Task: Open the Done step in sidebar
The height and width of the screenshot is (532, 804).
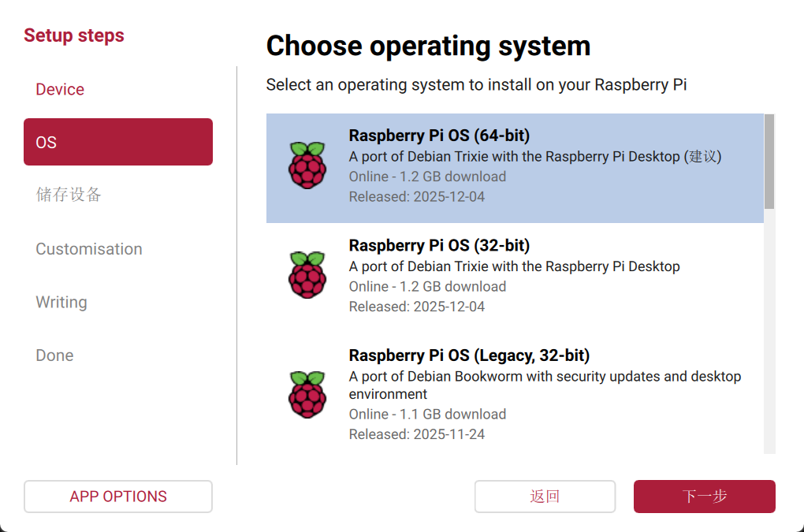Action: (x=54, y=355)
